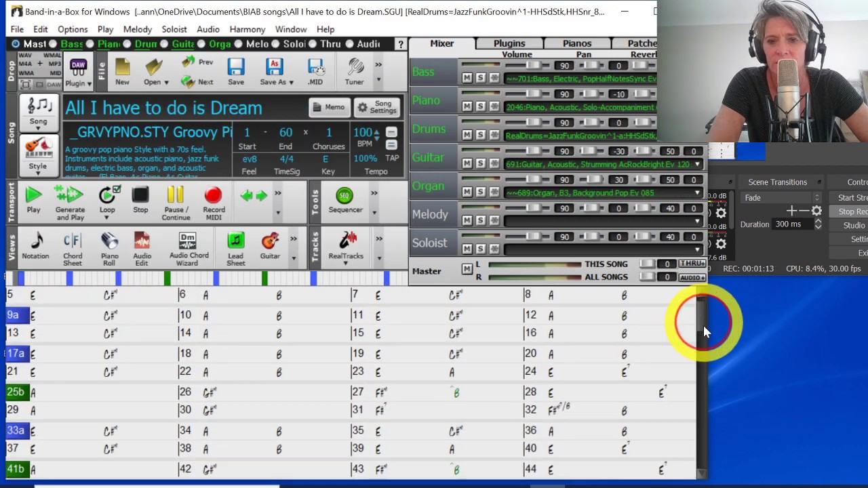The height and width of the screenshot is (488, 868).
Task: Switch to Chord Sheet view
Action: 73,249
